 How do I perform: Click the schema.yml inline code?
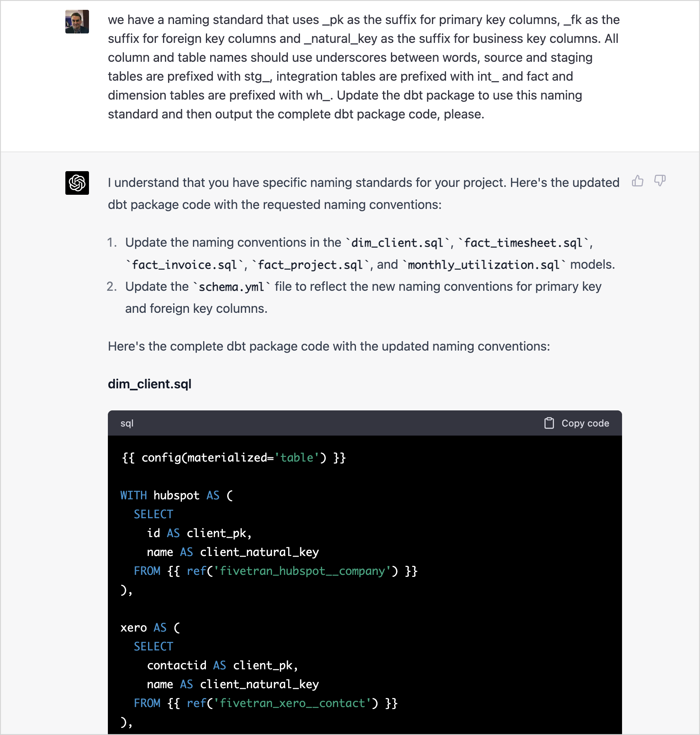point(231,287)
